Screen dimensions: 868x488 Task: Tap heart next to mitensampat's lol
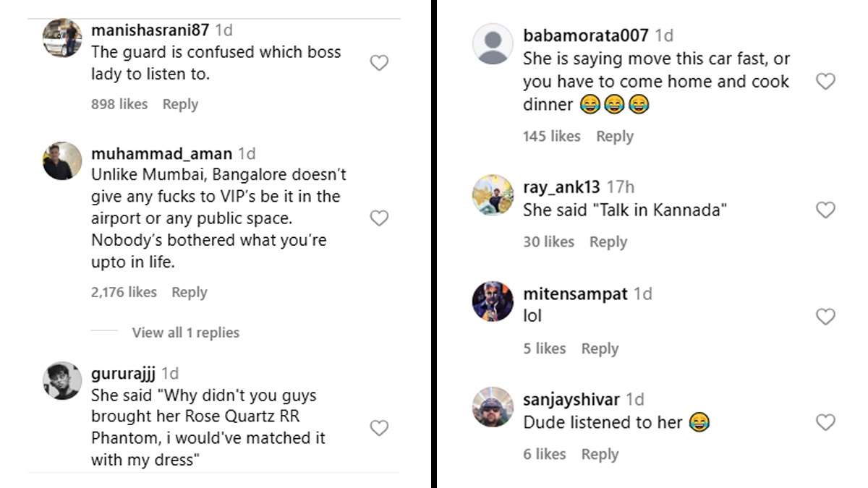pyautogui.click(x=825, y=317)
